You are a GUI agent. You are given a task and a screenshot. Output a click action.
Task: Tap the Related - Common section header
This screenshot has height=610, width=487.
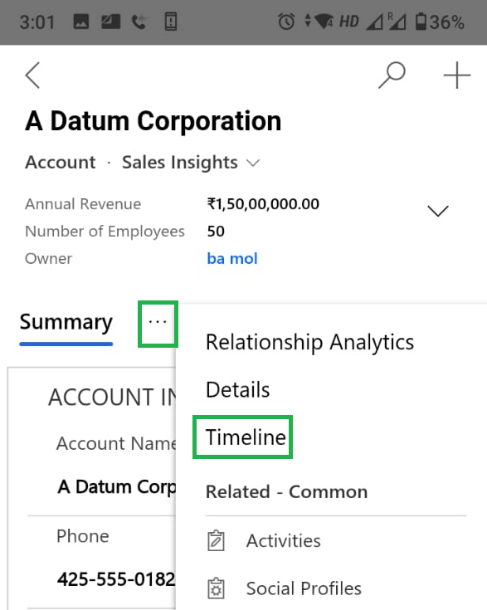pos(287,492)
